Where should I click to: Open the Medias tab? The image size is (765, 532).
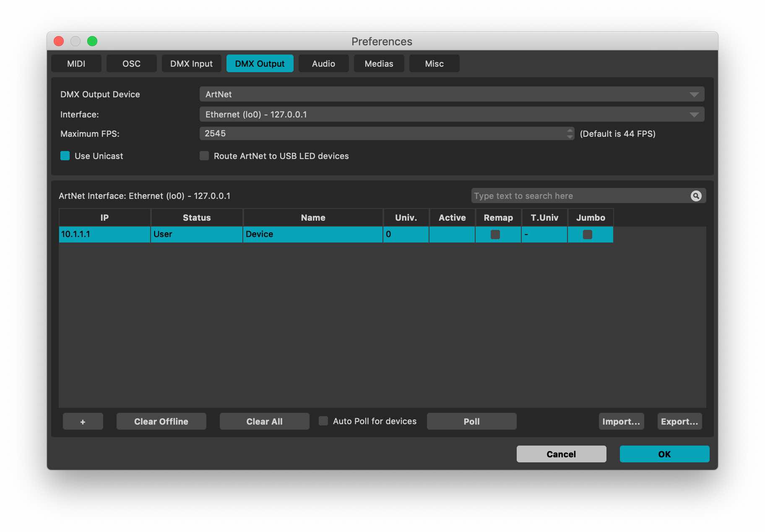coord(379,63)
